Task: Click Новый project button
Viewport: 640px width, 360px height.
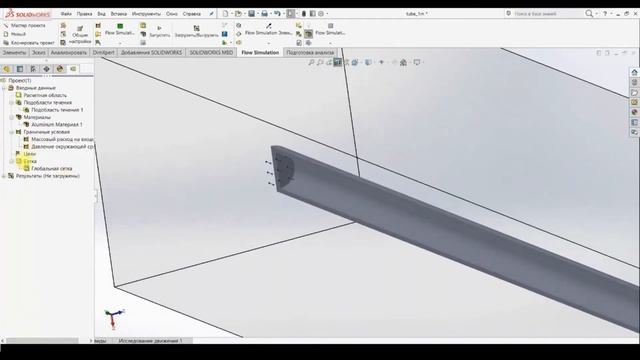Action: click(x=15, y=34)
